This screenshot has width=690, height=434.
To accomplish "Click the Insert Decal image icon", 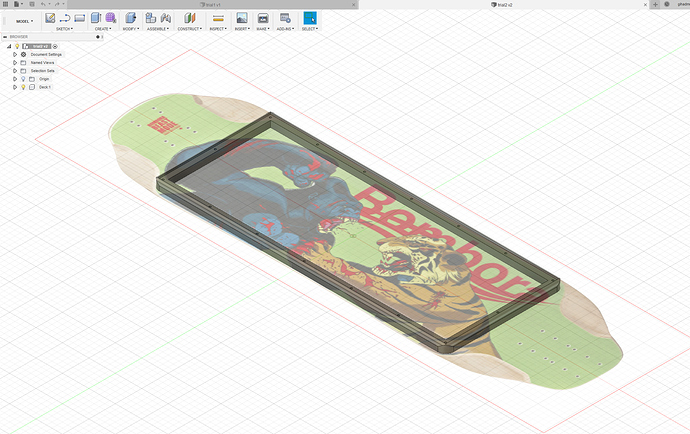I will [x=241, y=18].
